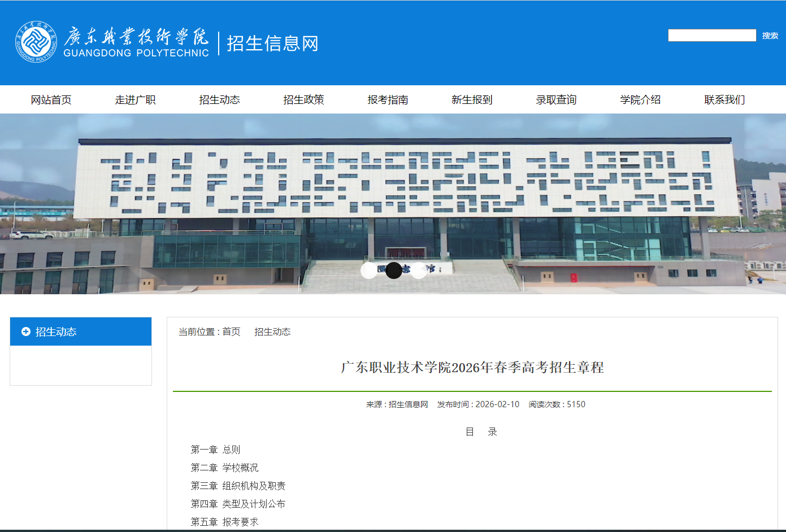Click the 招生信息网 site title
Viewport: 786px width, 532px height.
[272, 42]
